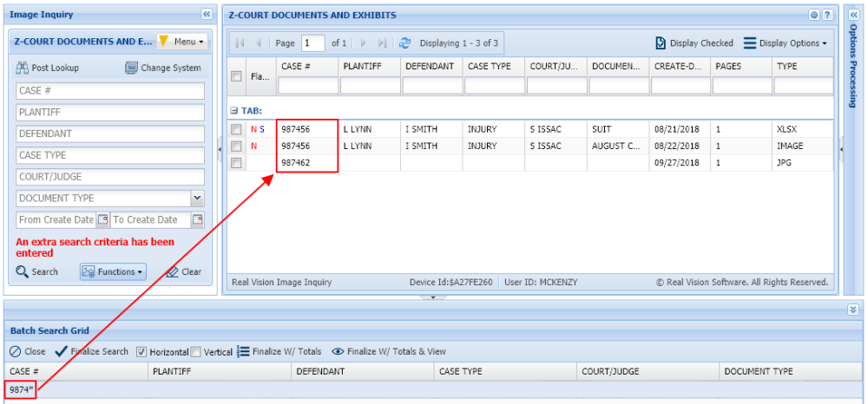Click the 9874* batch search cell
Screen dimensions: 868x404
(20, 389)
